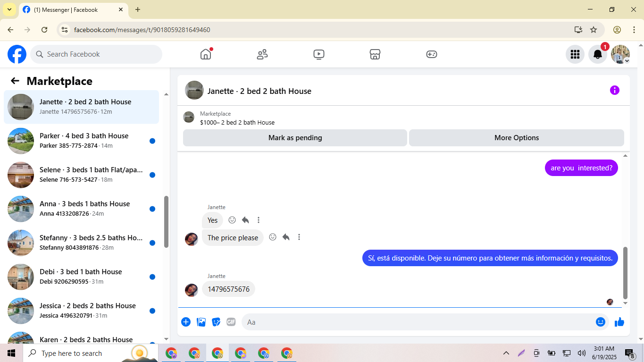
Task: Reply to the "Yes" message
Action: click(245, 220)
